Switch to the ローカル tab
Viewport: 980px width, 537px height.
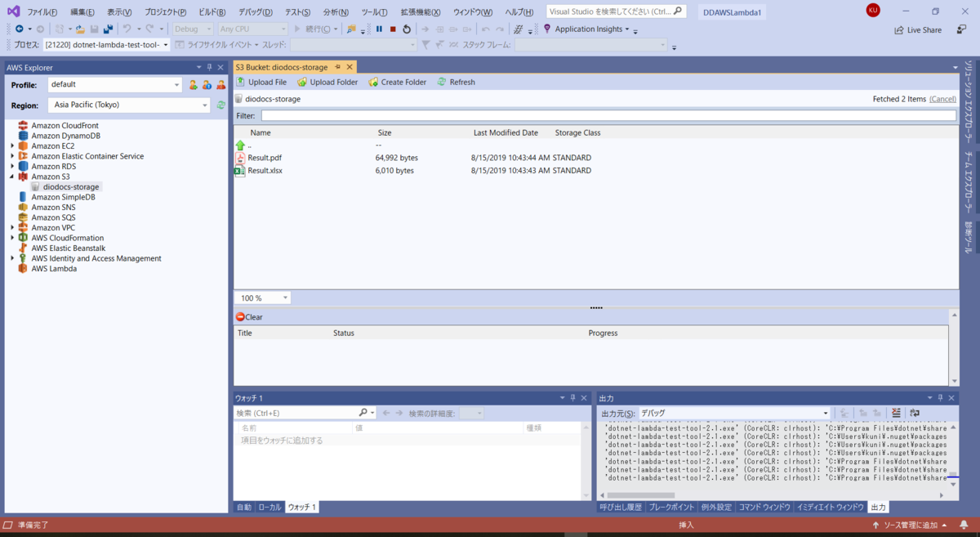269,508
